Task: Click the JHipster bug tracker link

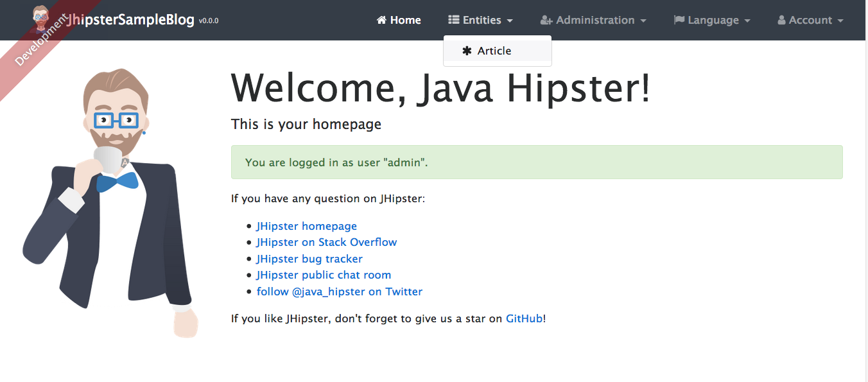Action: point(309,258)
